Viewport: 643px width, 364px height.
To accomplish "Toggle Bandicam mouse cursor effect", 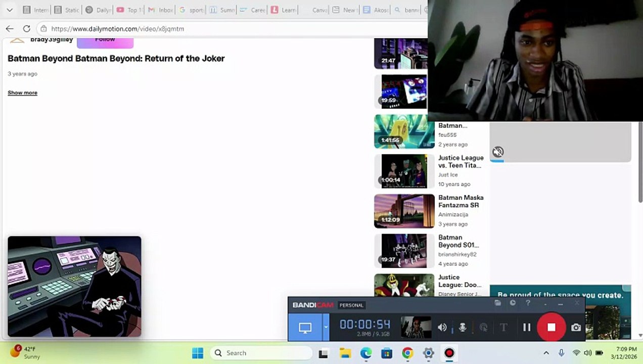I will click(x=483, y=328).
